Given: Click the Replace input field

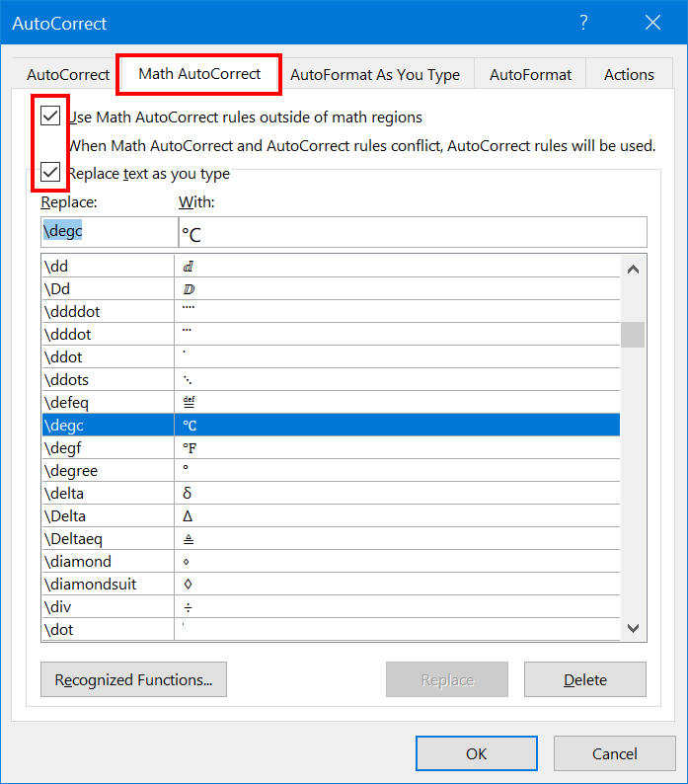Looking at the screenshot, I should pyautogui.click(x=107, y=232).
